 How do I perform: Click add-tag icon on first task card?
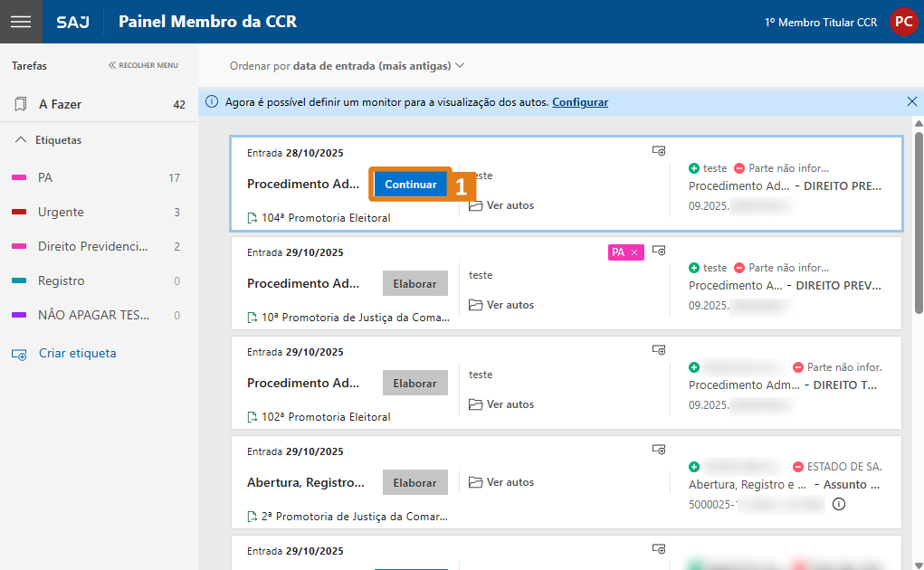659,151
